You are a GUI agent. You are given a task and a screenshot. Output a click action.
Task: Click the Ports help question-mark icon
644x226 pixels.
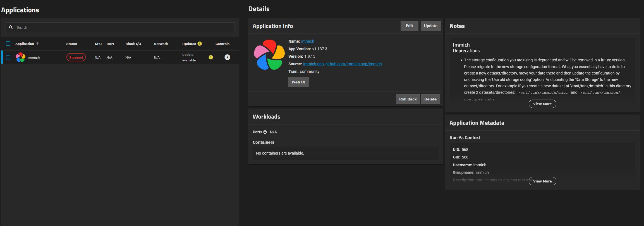coord(265,132)
